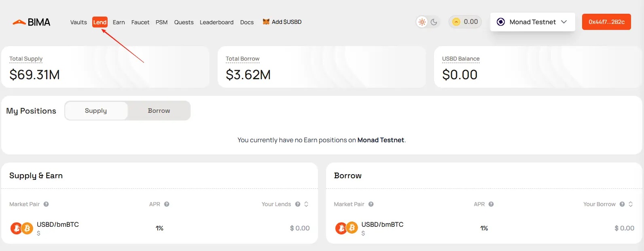
Task: Open the Vaults menu item
Action: [x=78, y=22]
